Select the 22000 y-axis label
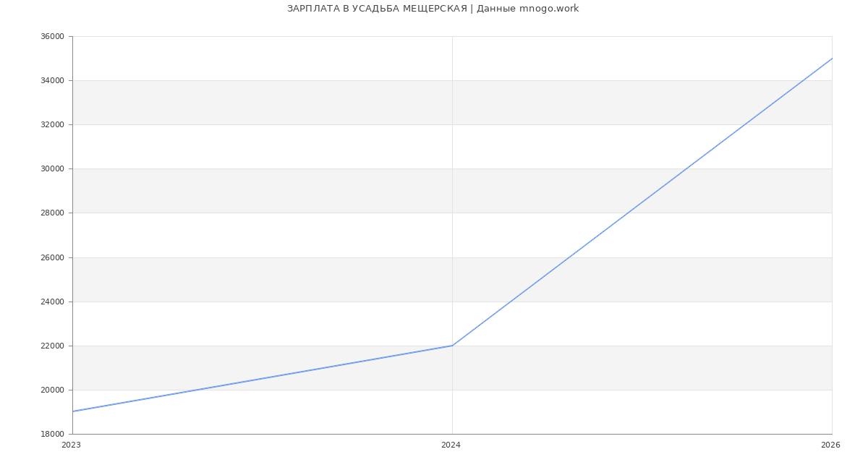Viewport: 868px width, 470px height. (x=52, y=346)
